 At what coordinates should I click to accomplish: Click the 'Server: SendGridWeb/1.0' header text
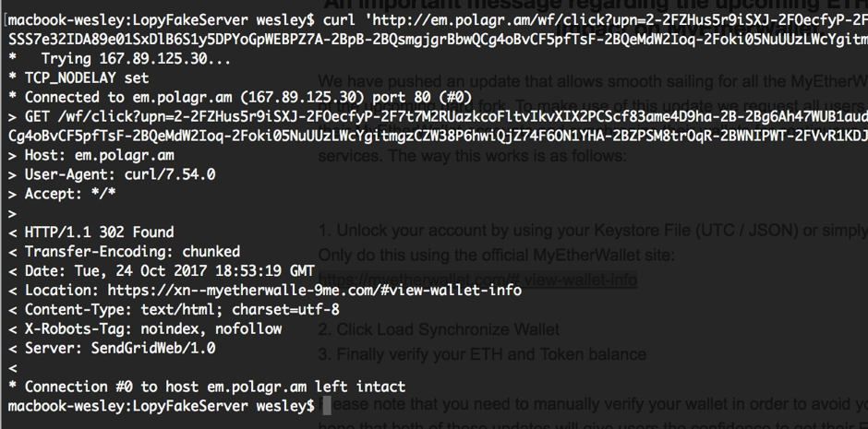pyautogui.click(x=120, y=349)
